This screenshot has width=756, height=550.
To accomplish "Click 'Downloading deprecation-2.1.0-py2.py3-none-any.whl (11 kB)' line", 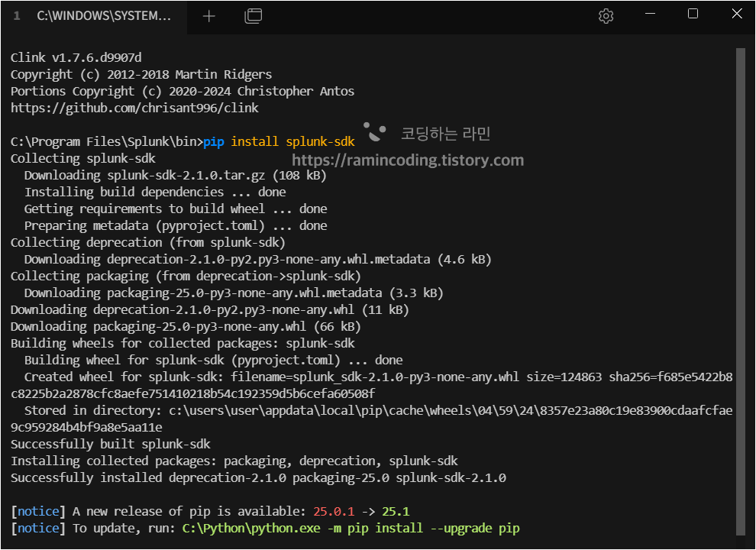I will pos(210,309).
